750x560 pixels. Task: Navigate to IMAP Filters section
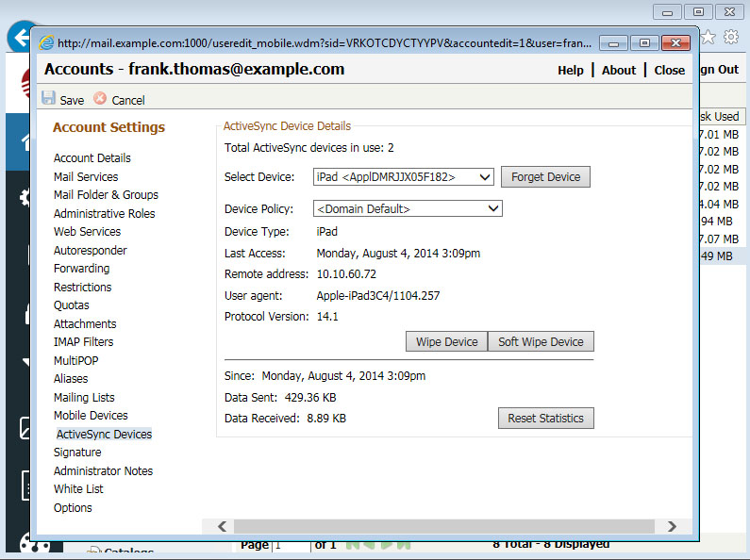(84, 342)
